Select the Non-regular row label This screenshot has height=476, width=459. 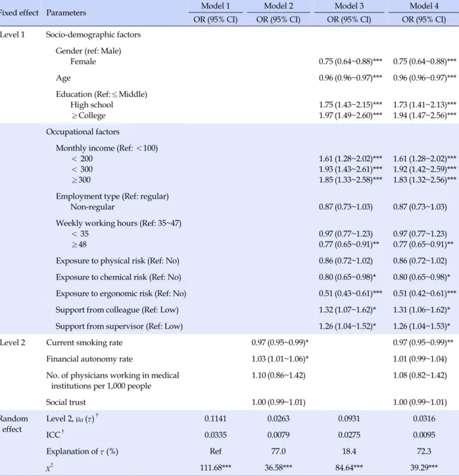point(93,207)
